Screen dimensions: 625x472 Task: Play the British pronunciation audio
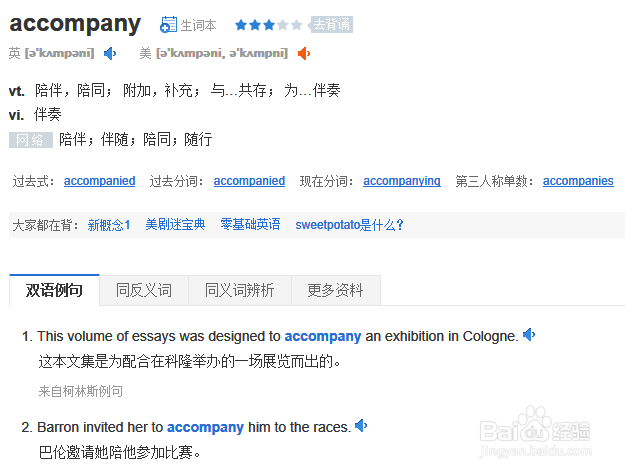[x=110, y=53]
